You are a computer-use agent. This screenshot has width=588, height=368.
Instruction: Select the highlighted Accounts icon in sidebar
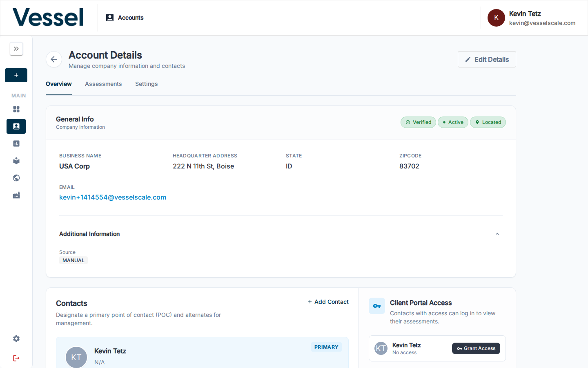click(x=16, y=126)
